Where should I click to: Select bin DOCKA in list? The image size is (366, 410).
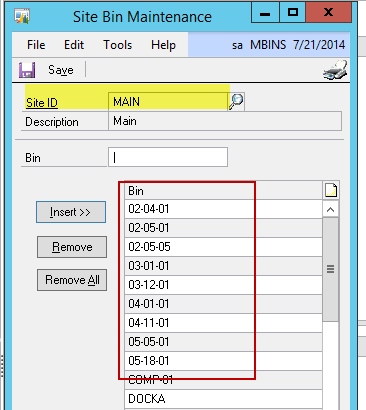click(x=224, y=399)
